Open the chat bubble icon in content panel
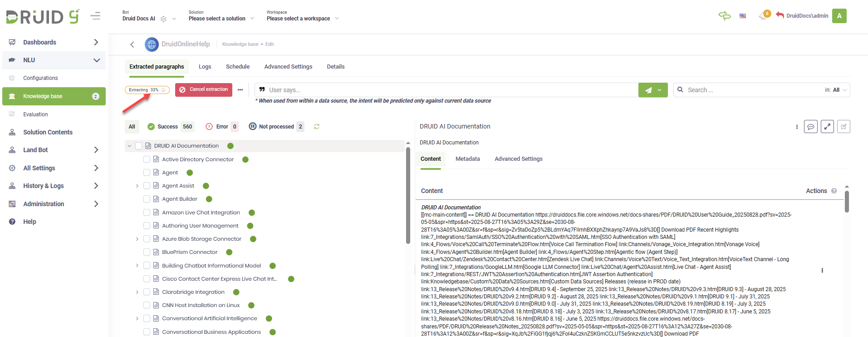 (810, 127)
